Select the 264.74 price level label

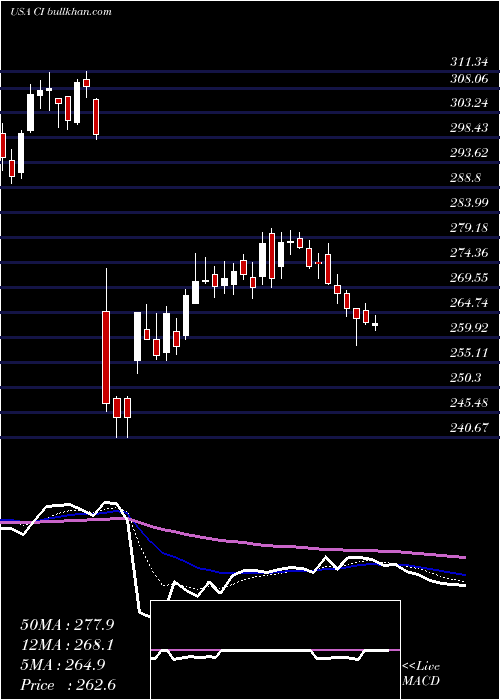[x=470, y=303]
